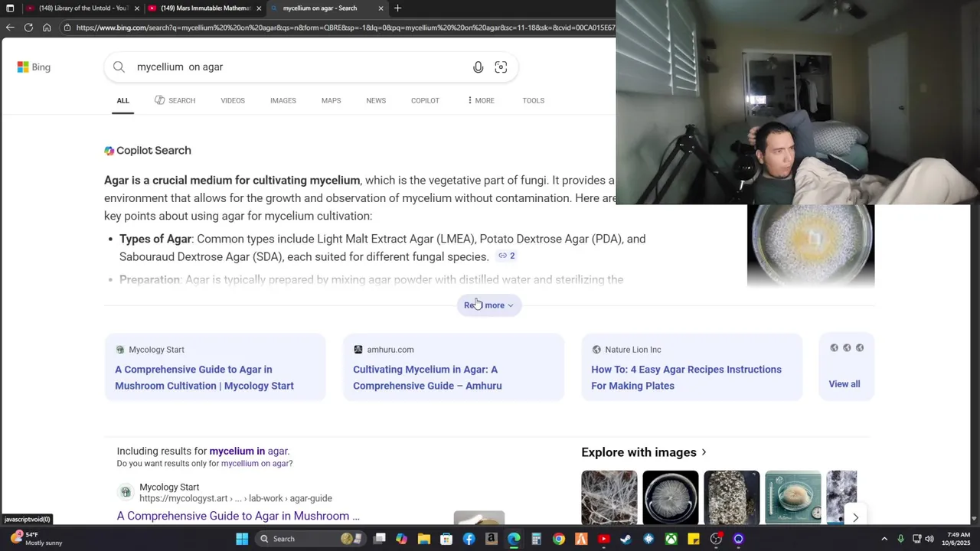Viewport: 980px width, 551px height.
Task: Switch to the NEWS tab
Action: [x=376, y=100]
